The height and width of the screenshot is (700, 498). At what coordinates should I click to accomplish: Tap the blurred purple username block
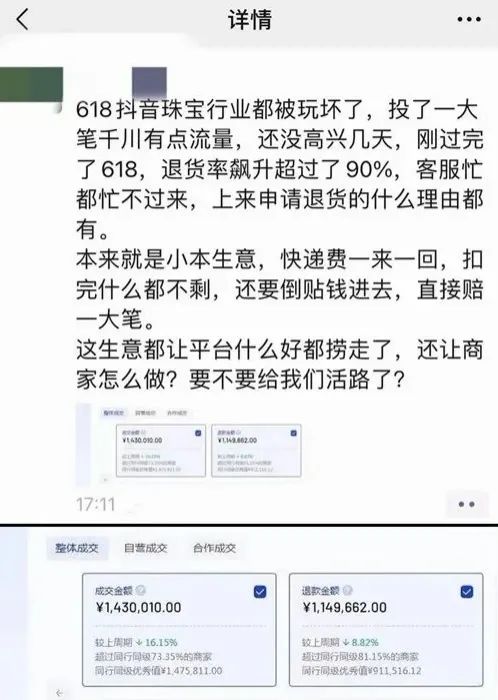pos(149,82)
